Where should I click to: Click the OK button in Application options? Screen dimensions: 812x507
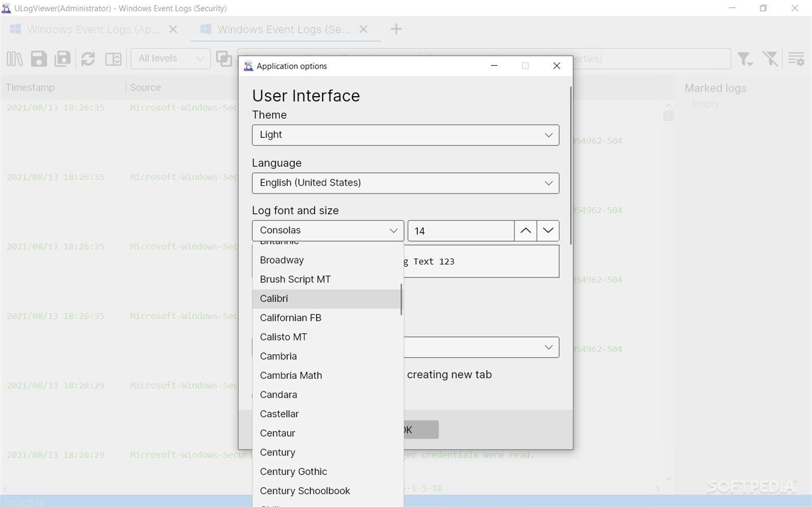point(421,430)
